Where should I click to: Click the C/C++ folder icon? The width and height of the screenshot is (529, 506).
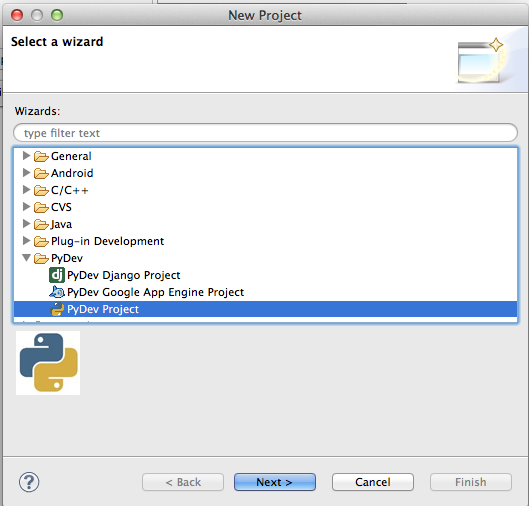(41, 190)
